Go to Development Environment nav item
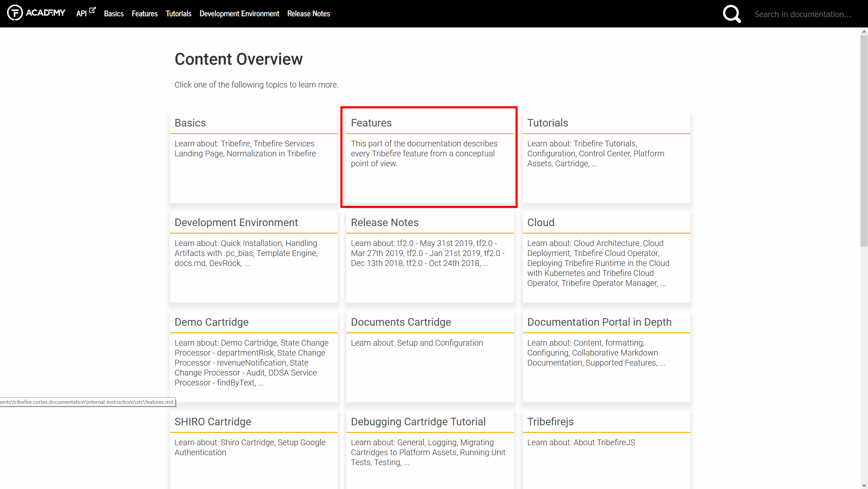This screenshot has width=868, height=489. pyautogui.click(x=239, y=14)
